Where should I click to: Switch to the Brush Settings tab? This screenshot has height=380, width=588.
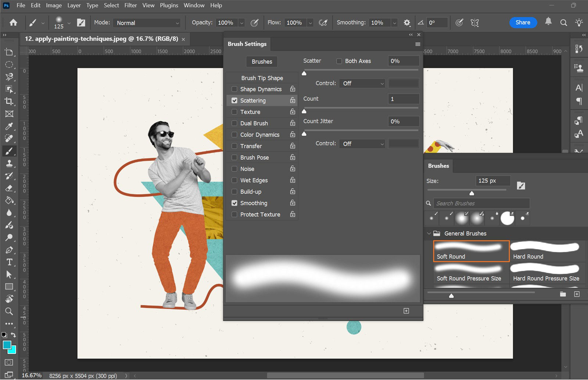coord(247,44)
